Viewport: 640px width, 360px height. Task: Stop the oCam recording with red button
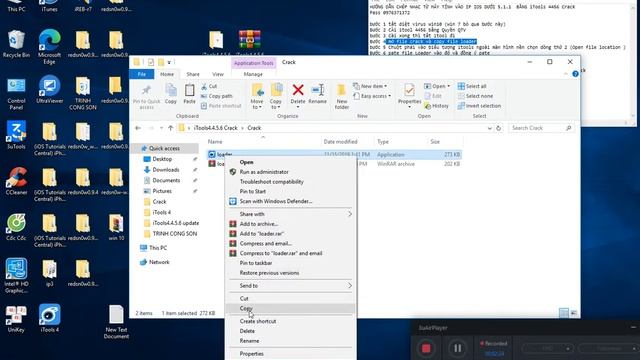point(426,348)
